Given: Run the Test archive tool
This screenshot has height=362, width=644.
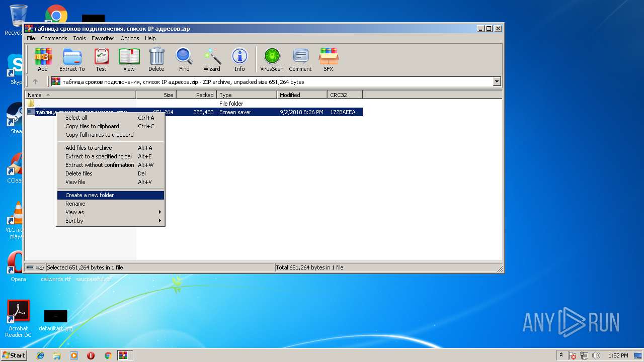Looking at the screenshot, I should pos(101,60).
